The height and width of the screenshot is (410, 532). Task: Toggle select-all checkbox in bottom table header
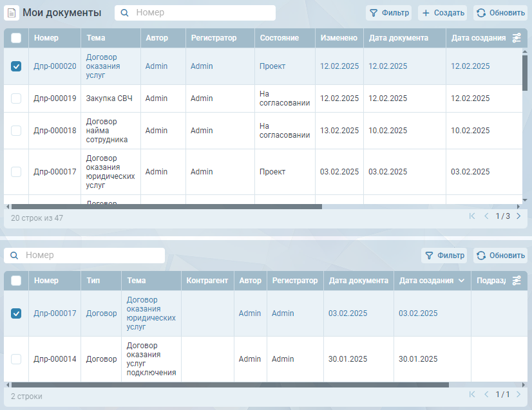pos(16,281)
